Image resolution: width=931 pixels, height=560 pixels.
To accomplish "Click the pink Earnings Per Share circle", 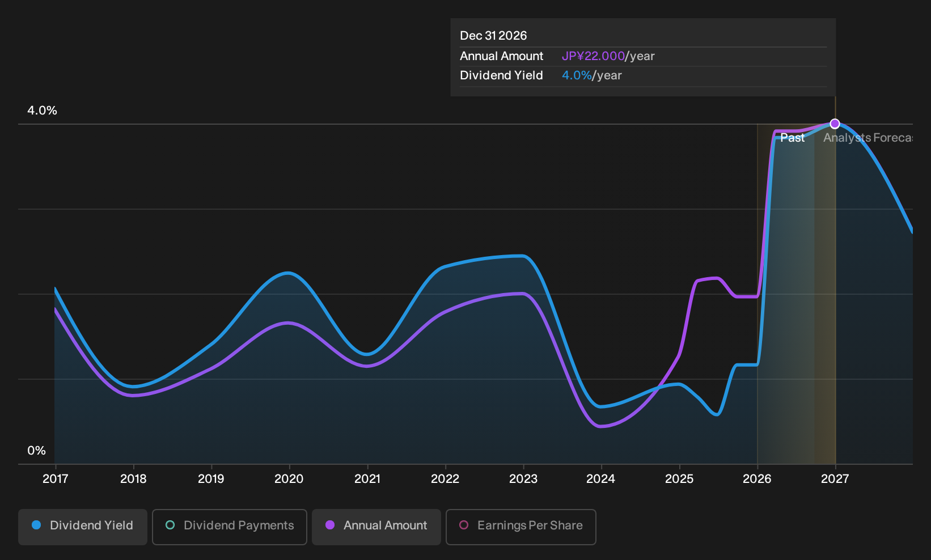I will [464, 525].
